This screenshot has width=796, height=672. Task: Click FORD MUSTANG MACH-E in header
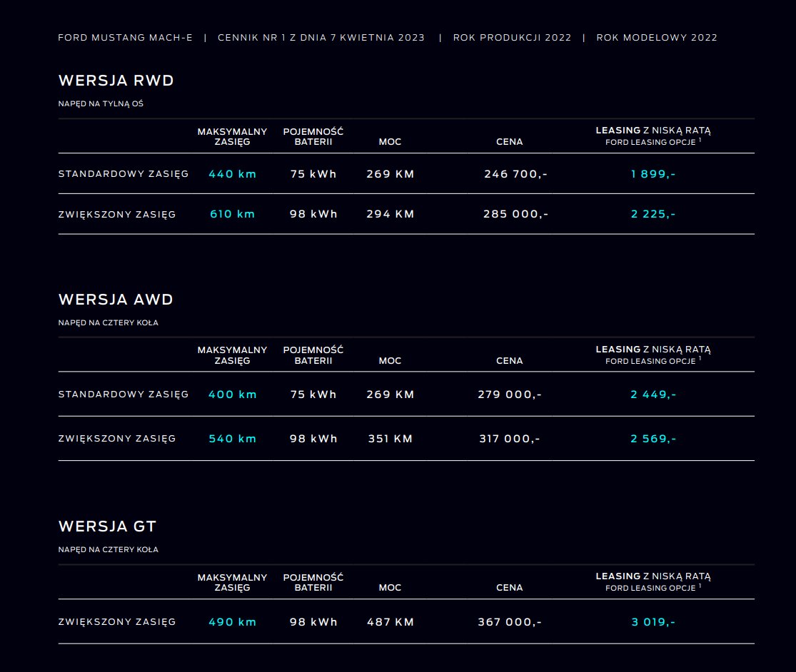click(x=124, y=38)
